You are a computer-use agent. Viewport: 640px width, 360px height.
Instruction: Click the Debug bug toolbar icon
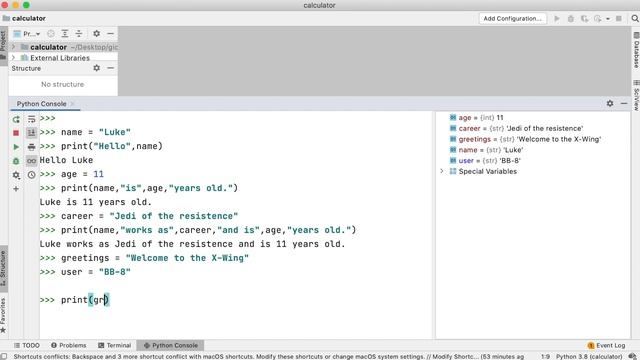pos(571,18)
